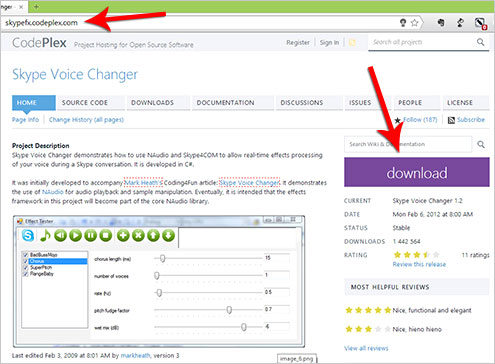Open the markheath author link
495x364 pixels.
point(135,356)
